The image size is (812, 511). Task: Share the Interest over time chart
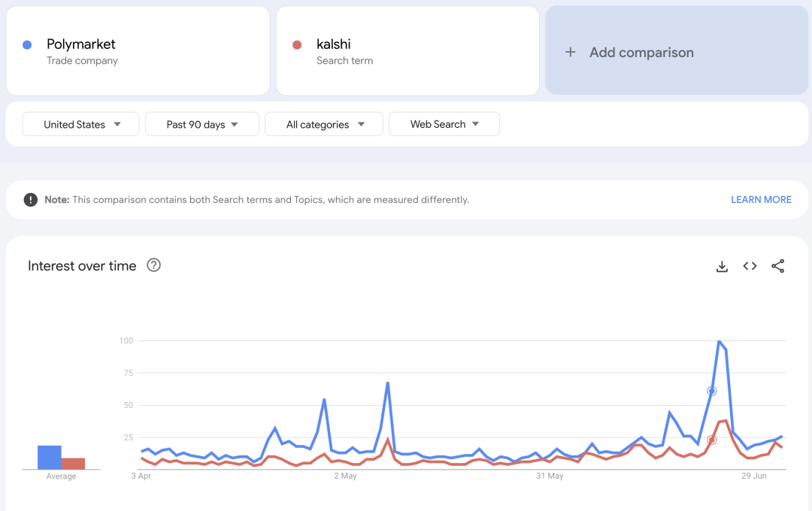coord(778,266)
